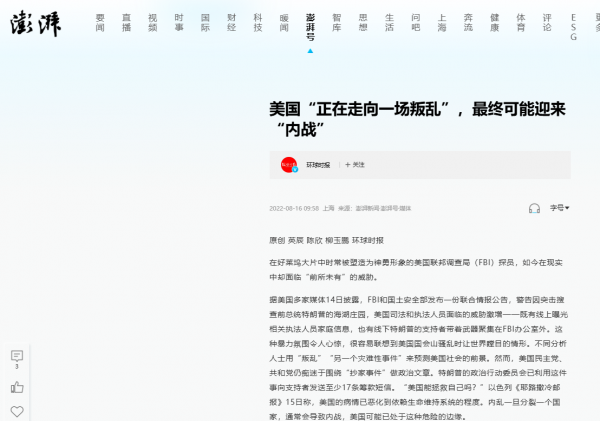Play audio with the headphone icon
Image resolution: width=600 pixels, height=421 pixels.
534,208
